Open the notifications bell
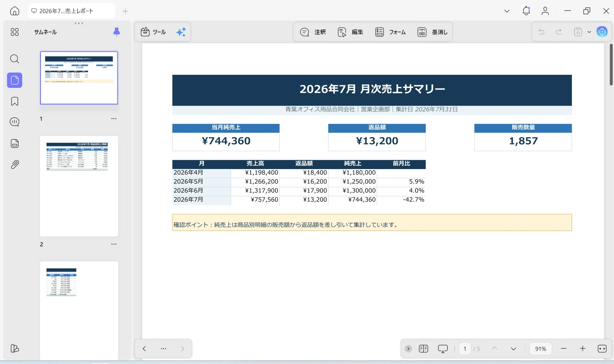The height and width of the screenshot is (364, 614). coord(526,11)
